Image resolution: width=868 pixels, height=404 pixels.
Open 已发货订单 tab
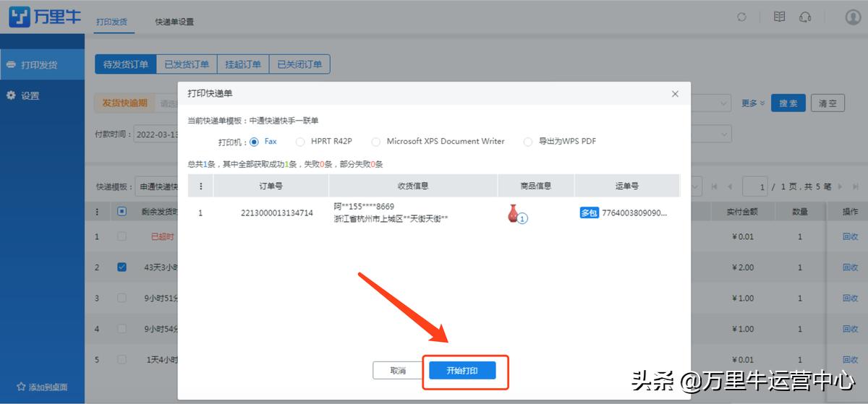tap(186, 64)
